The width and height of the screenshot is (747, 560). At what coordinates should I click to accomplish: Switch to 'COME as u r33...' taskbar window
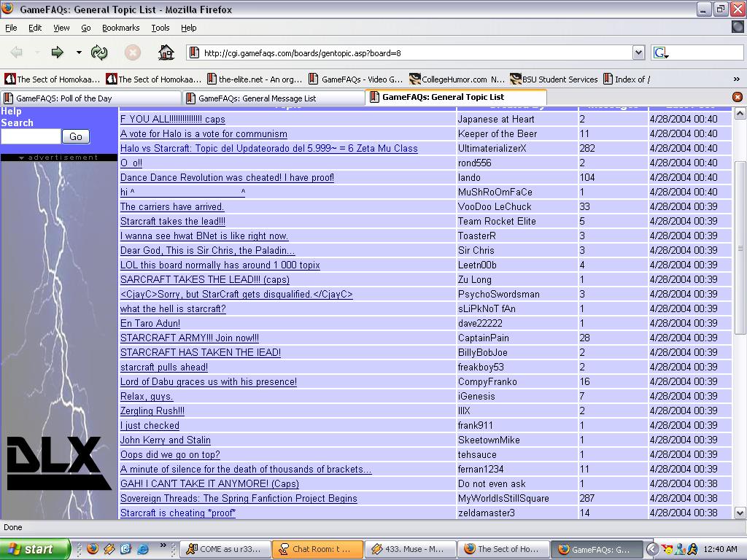225,549
